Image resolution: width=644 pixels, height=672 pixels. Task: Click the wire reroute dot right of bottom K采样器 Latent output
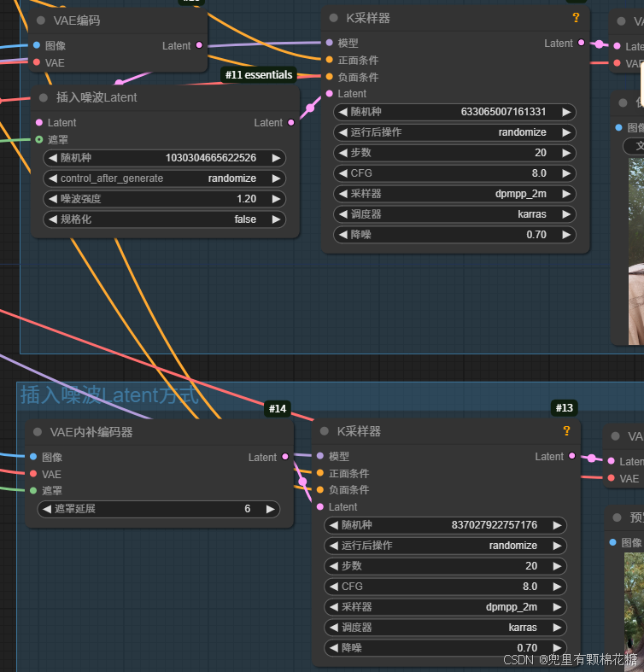[x=591, y=459]
